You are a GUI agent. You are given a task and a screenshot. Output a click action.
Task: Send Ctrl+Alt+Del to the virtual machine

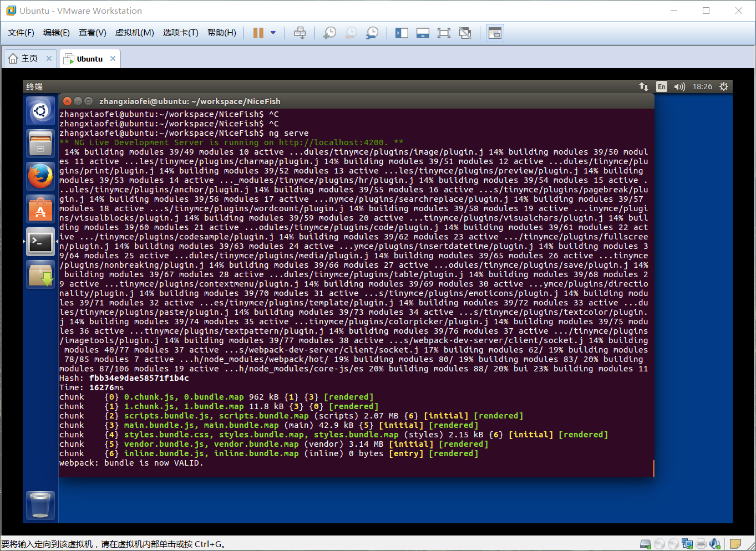[x=300, y=33]
